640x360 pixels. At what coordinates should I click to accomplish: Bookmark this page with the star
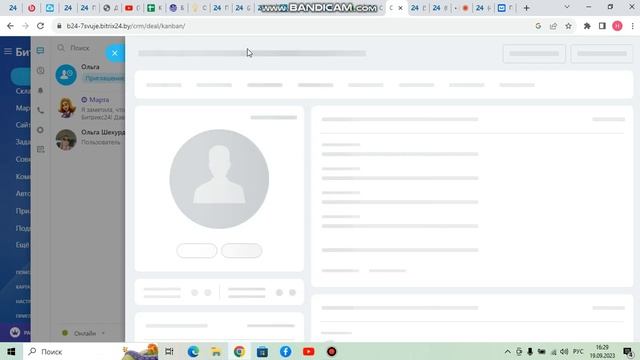(568, 26)
